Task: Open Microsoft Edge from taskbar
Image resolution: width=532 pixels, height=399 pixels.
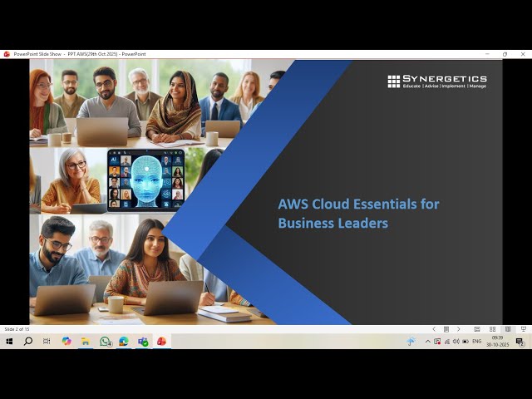Action: point(124,342)
